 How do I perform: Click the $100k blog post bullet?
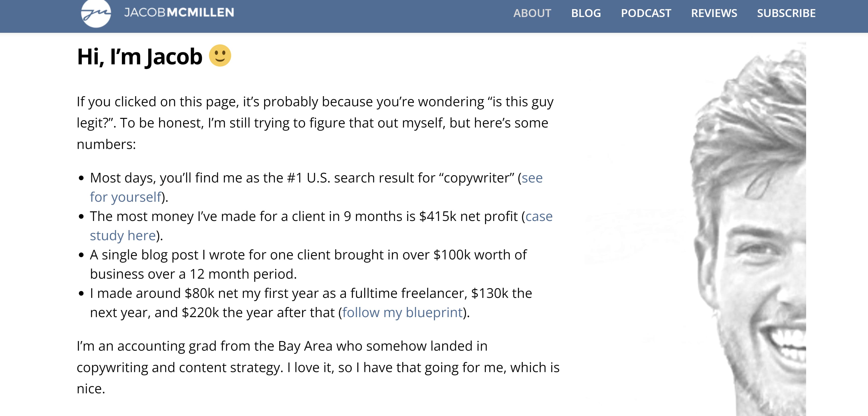(308, 255)
